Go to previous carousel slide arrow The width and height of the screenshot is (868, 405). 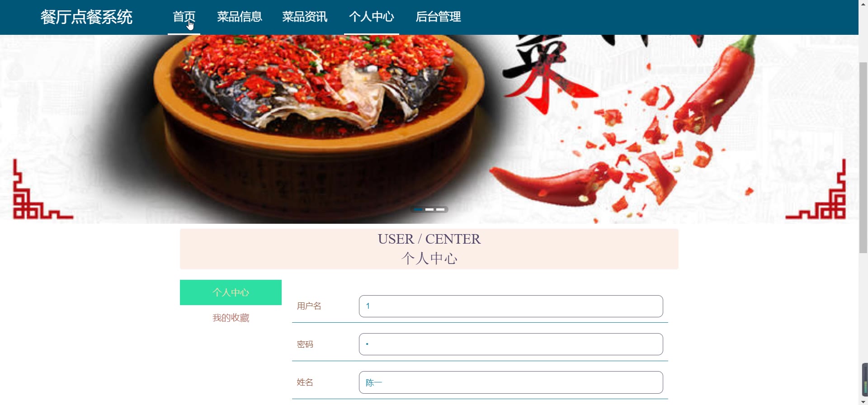pos(15,71)
